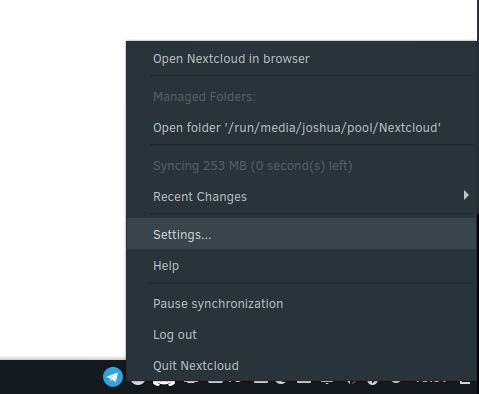Click the separator line above Pause synchronization
Viewport: 479px width, 394px height.
pos(311,283)
